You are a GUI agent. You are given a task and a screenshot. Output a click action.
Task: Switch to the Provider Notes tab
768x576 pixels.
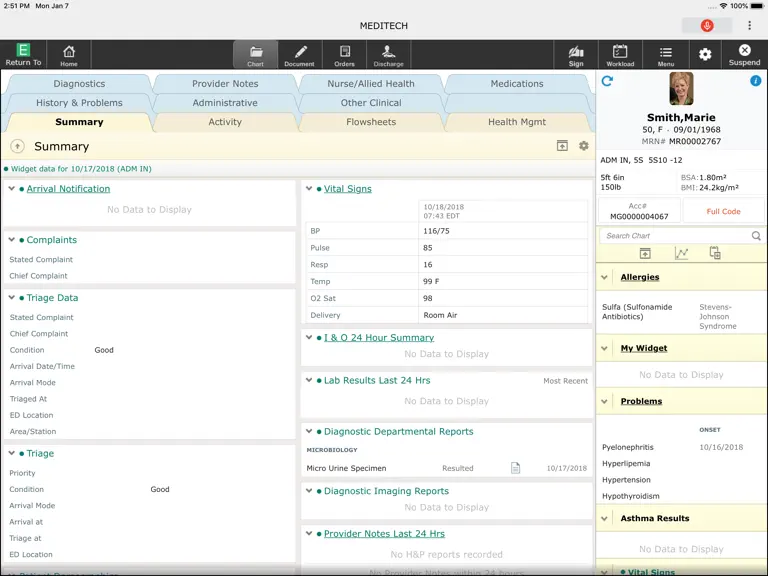click(225, 84)
